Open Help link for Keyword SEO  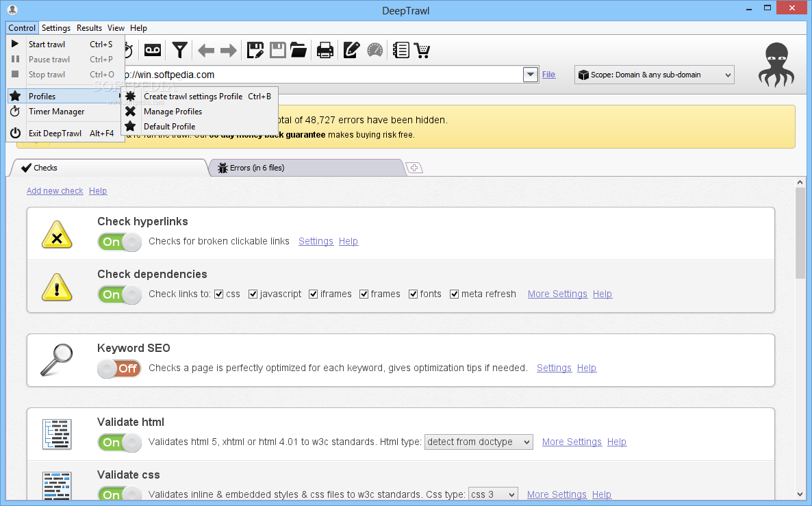(587, 368)
